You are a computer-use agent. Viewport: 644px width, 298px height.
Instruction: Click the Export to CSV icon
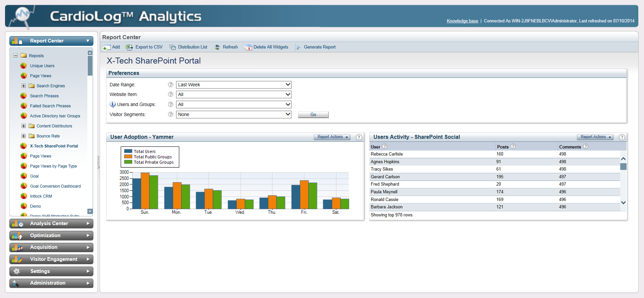pyautogui.click(x=129, y=47)
